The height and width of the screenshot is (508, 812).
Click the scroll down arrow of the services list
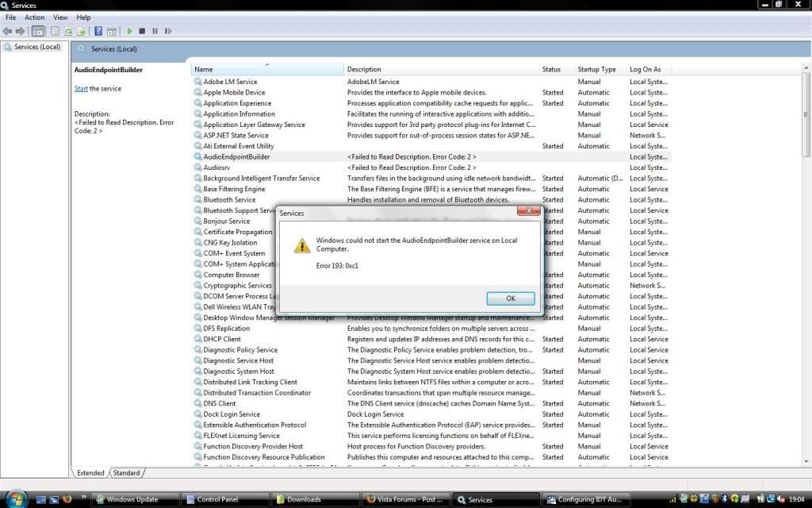coord(806,461)
